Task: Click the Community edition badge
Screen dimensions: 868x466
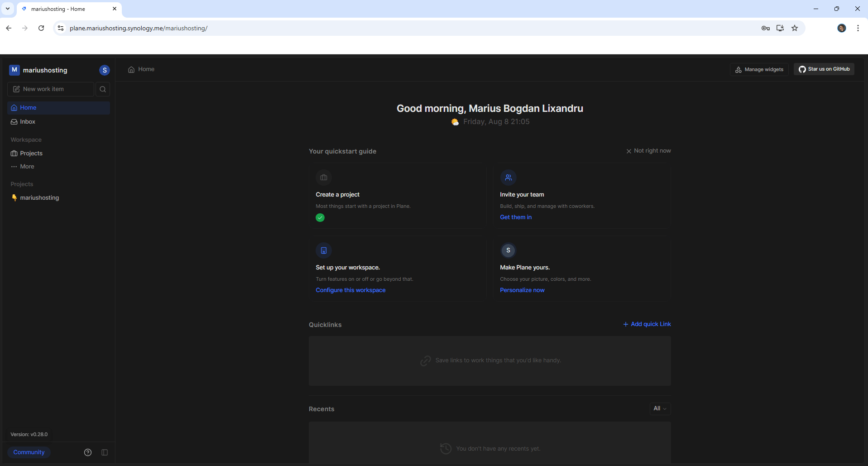Action: point(29,452)
